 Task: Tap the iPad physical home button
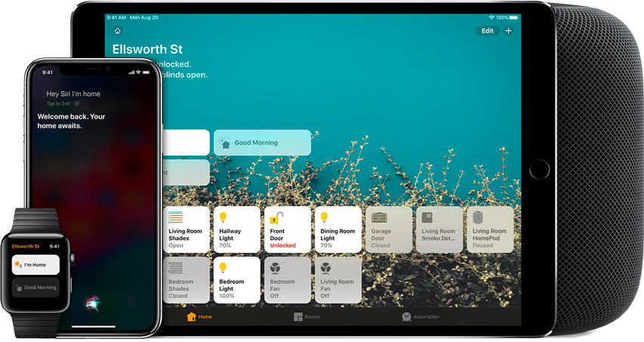click(539, 169)
